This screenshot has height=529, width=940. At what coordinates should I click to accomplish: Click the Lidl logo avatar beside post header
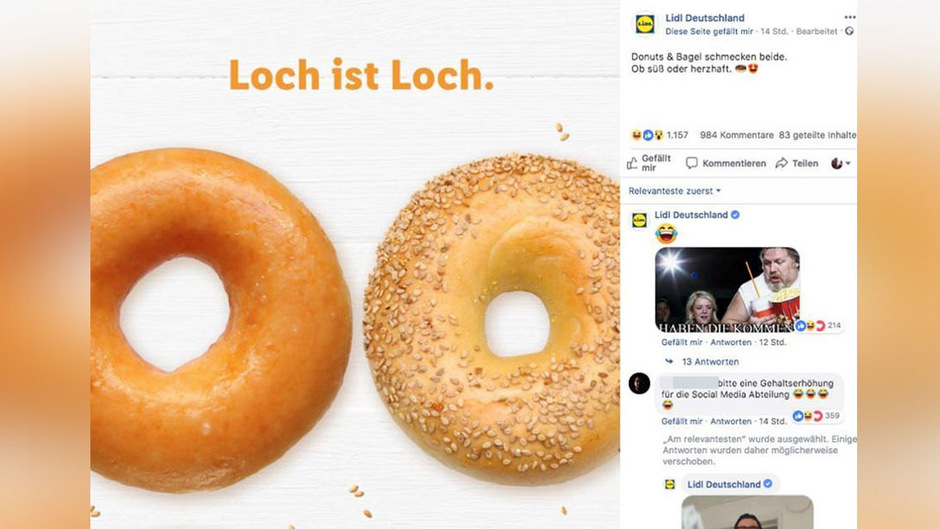coord(645,25)
